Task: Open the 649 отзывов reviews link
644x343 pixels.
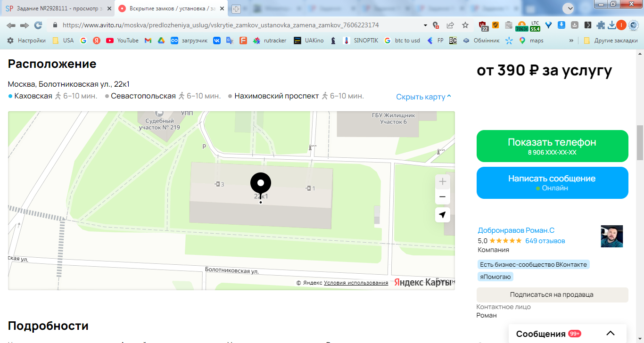Action: 545,241
